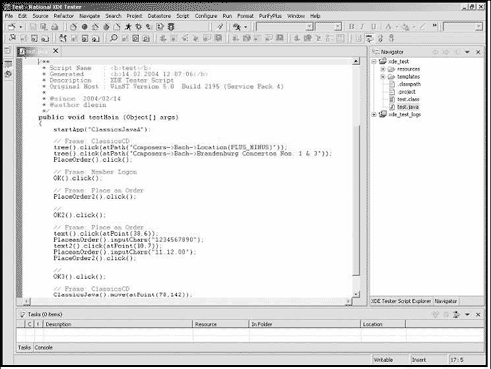Viewport: 491px width, 369px height.
Task: Click the pin icon in the top toolbar
Action: 220,27
